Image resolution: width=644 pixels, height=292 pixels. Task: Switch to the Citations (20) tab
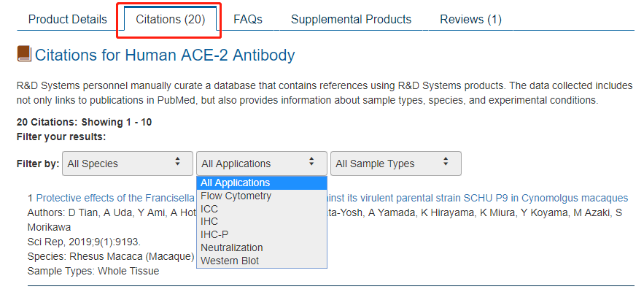click(x=170, y=19)
